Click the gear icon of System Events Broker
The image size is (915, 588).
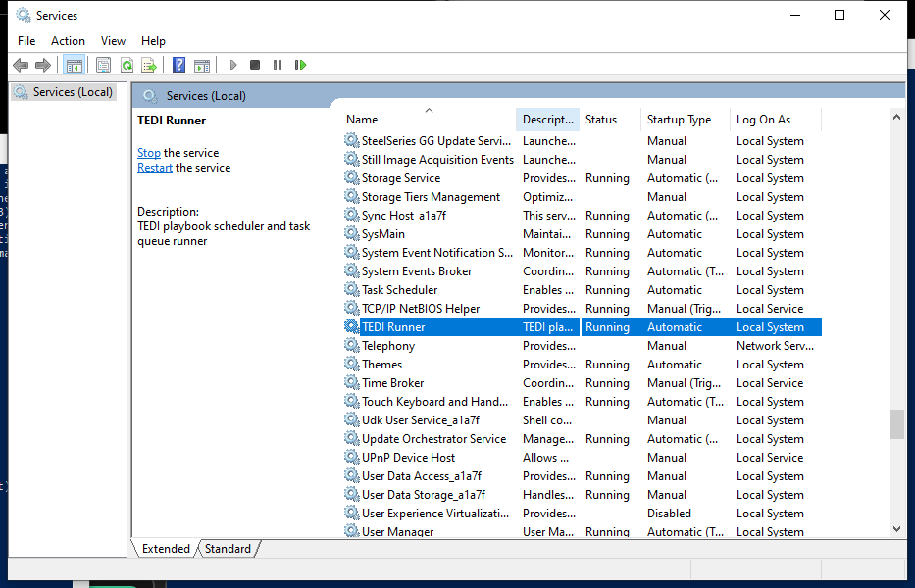click(351, 270)
